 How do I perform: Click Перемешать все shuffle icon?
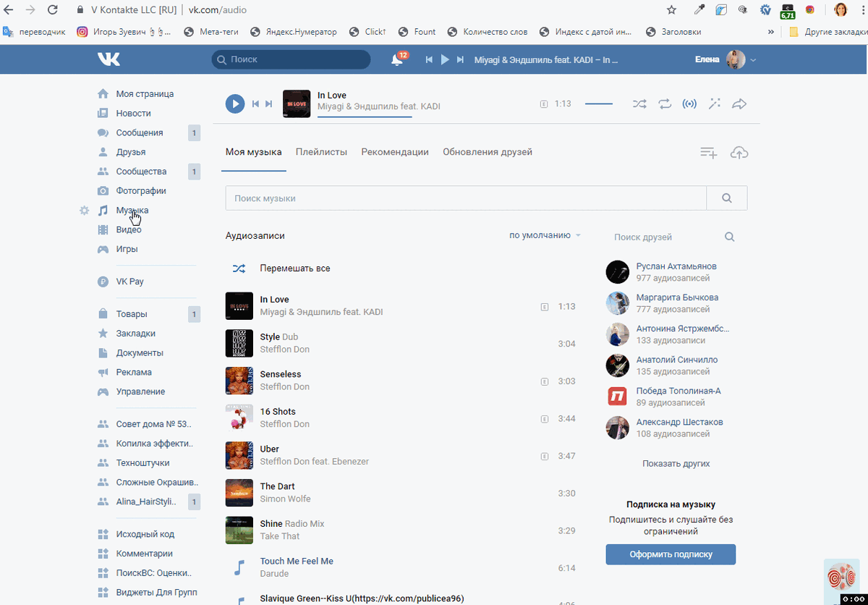click(239, 268)
